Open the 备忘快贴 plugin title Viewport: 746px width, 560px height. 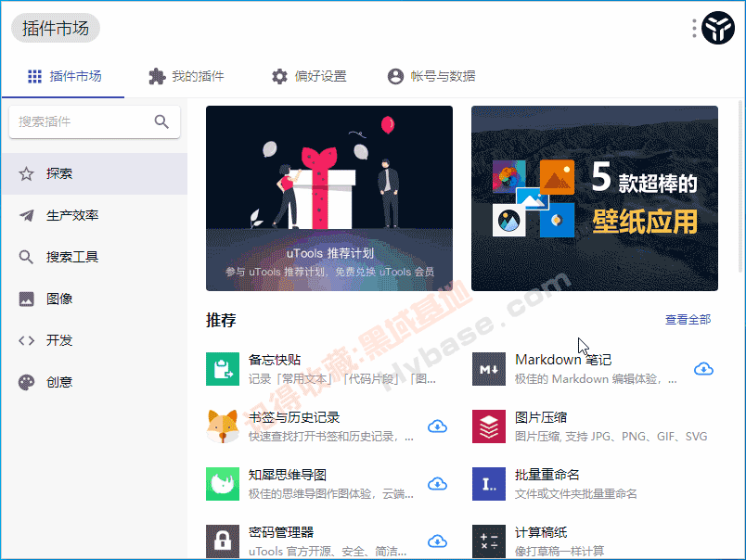click(x=275, y=360)
